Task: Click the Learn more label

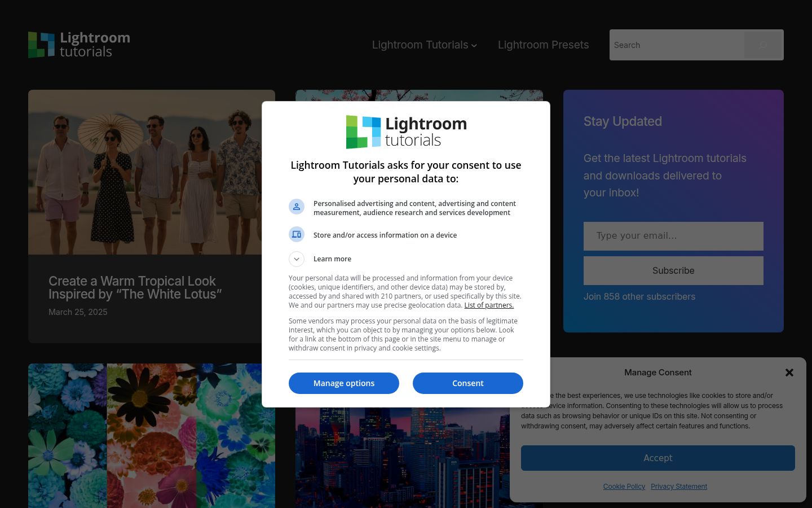Action: coord(332,259)
